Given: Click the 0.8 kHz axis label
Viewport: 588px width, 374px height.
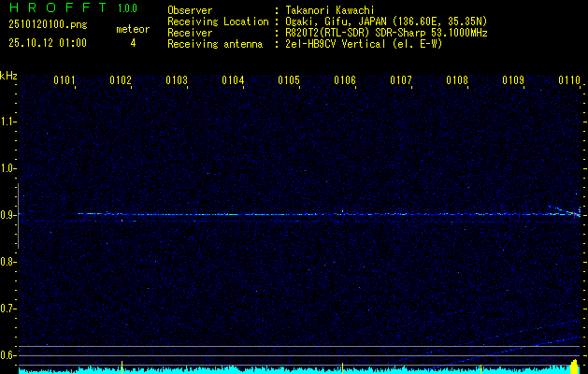Looking at the screenshot, I should click(7, 262).
